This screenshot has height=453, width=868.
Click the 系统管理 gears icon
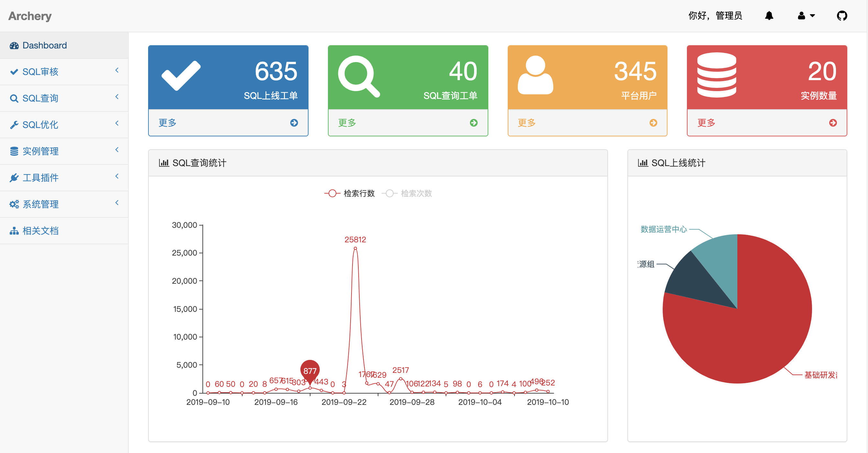14,204
